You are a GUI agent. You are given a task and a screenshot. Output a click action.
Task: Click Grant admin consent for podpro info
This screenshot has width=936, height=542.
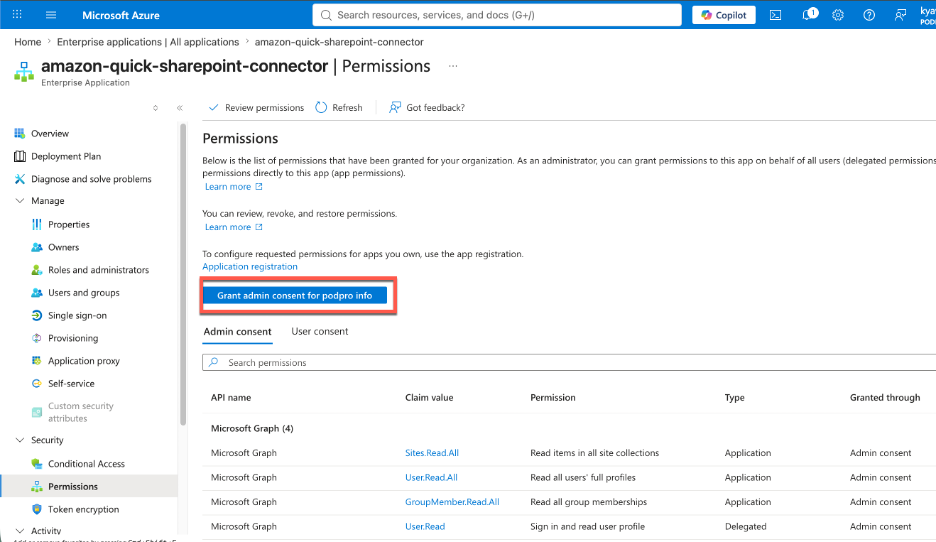[x=295, y=295]
